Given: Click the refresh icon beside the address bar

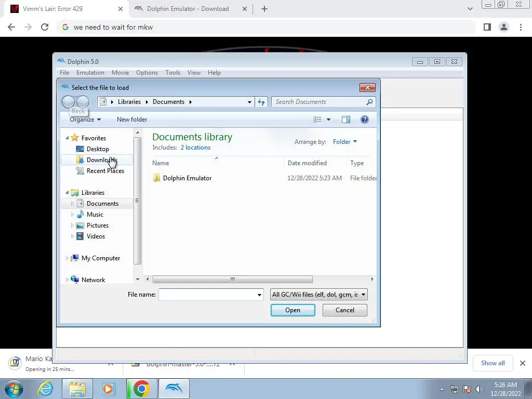Looking at the screenshot, I should tap(261, 102).
